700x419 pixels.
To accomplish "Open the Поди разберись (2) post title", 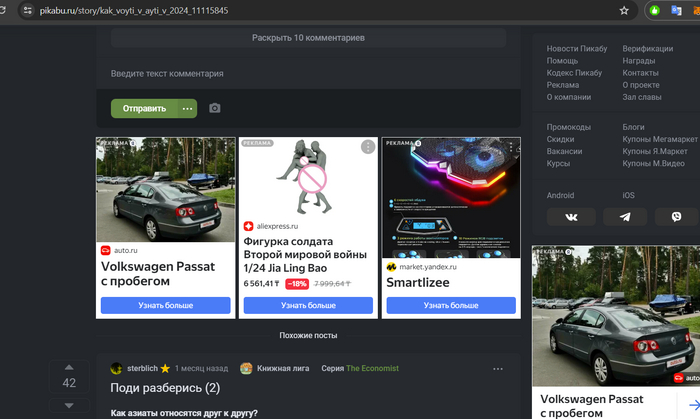I will (x=165, y=387).
